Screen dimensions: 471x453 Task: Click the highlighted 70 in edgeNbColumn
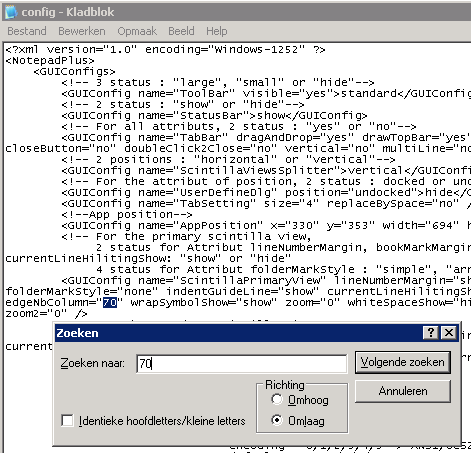click(110, 302)
